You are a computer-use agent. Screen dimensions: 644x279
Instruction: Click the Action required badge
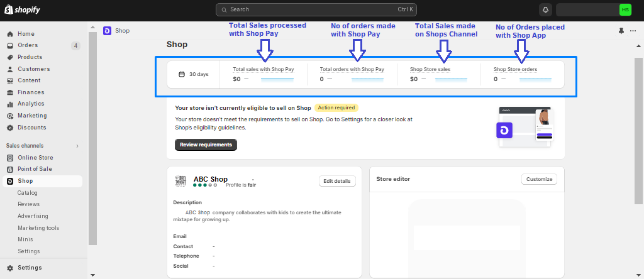click(336, 108)
